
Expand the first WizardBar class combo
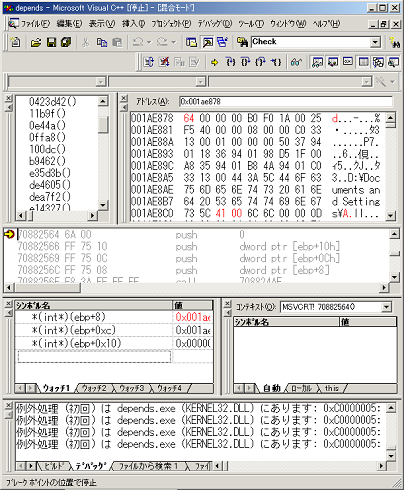tap(100, 81)
